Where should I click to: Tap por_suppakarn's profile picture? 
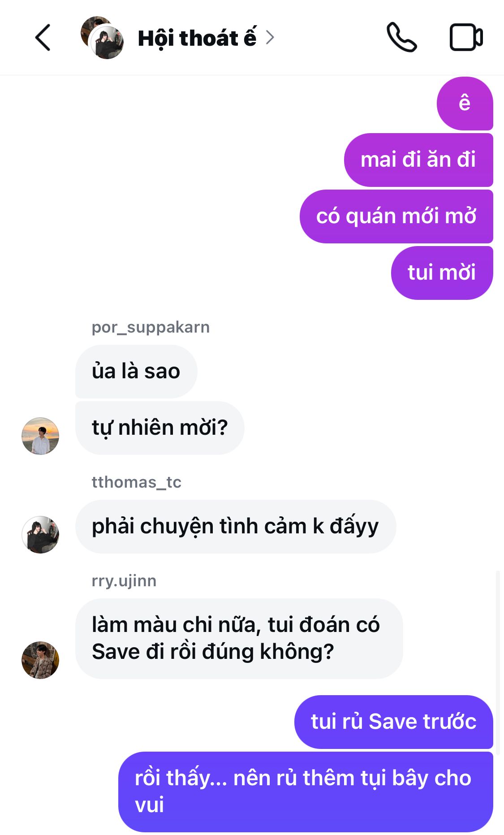click(40, 436)
